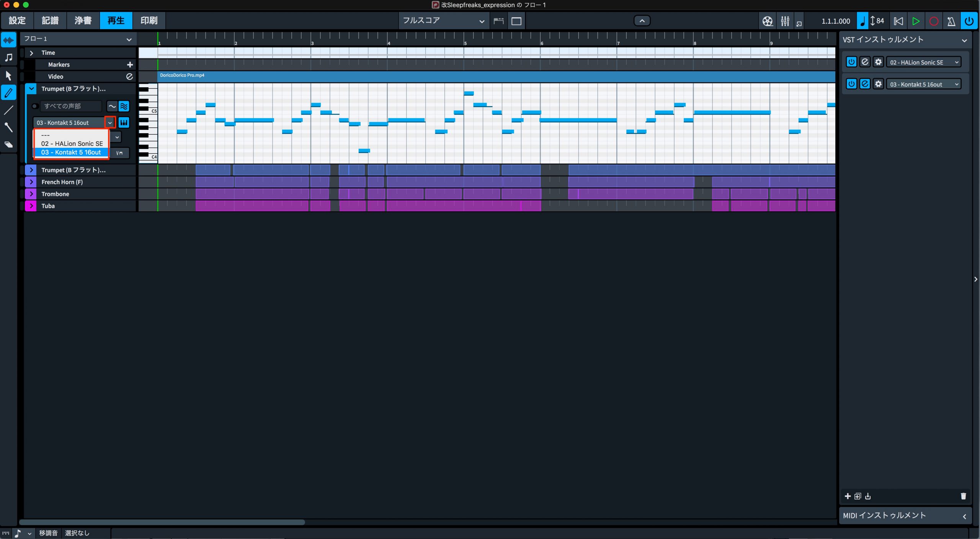Viewport: 980px width, 539px height.
Task: Open the 02 - HALion Sonic SE plugin dropdown
Action: point(924,62)
